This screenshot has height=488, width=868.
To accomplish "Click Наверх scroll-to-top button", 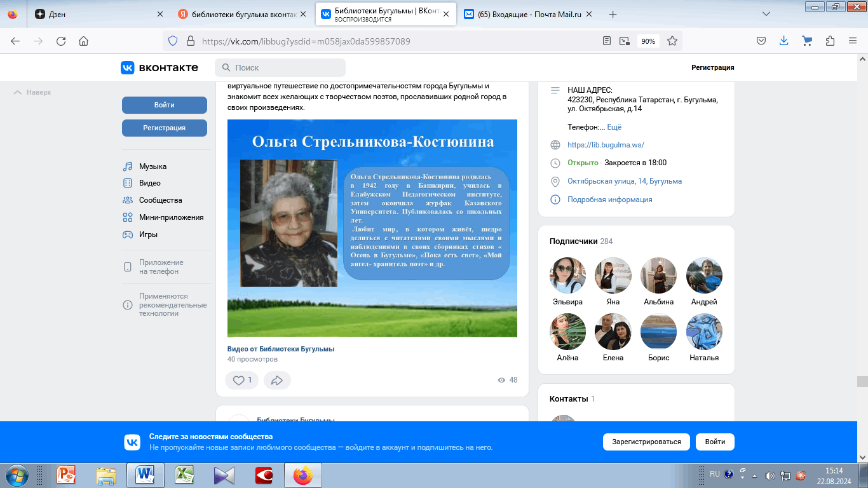I will tap(32, 92).
